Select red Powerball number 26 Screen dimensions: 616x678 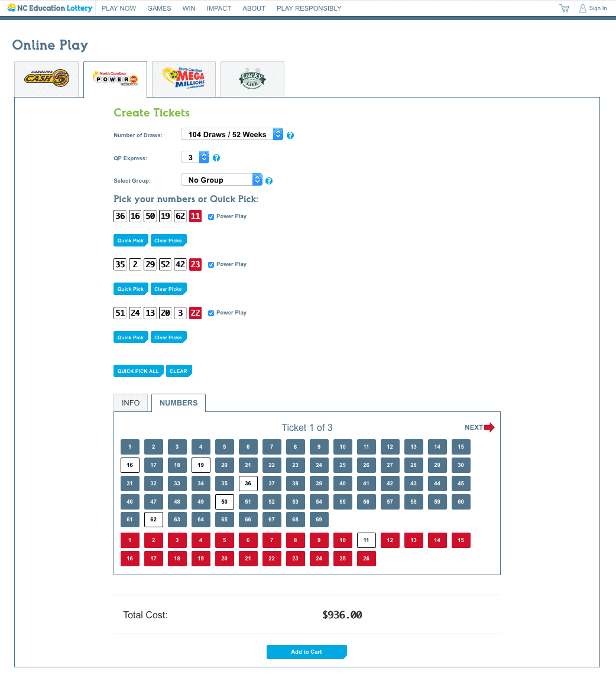pyautogui.click(x=367, y=559)
